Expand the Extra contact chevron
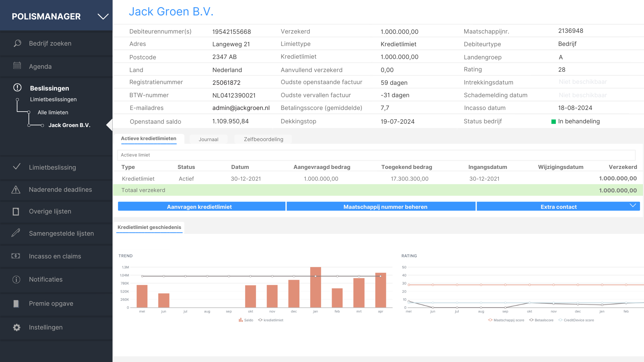Screen dimensions: 644x362 pos(633,205)
